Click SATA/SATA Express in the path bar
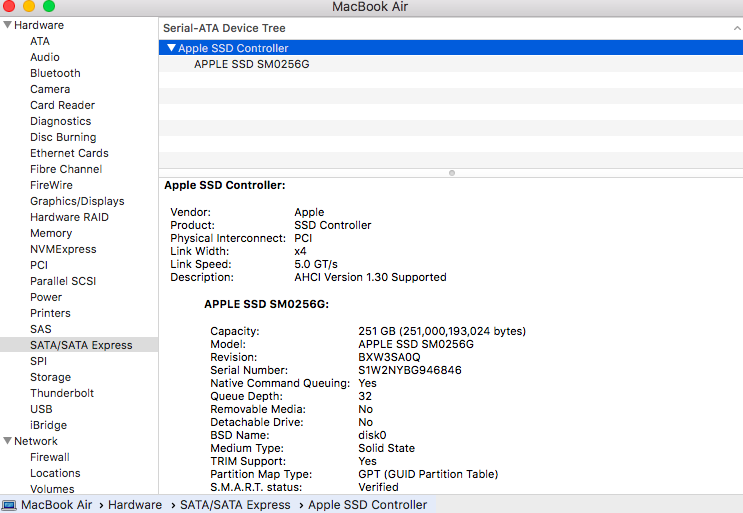Image resolution: width=743 pixels, height=513 pixels. (235, 505)
